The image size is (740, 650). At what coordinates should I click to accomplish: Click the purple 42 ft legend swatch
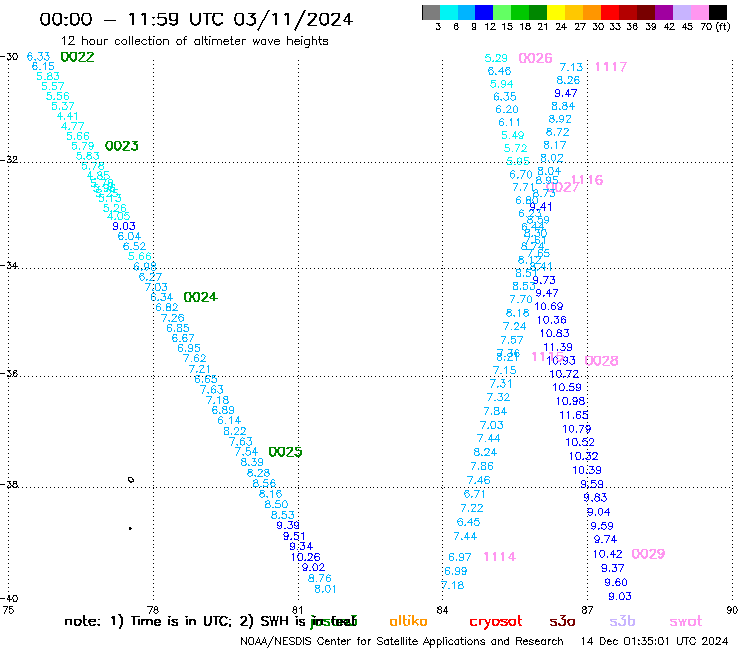click(663, 12)
